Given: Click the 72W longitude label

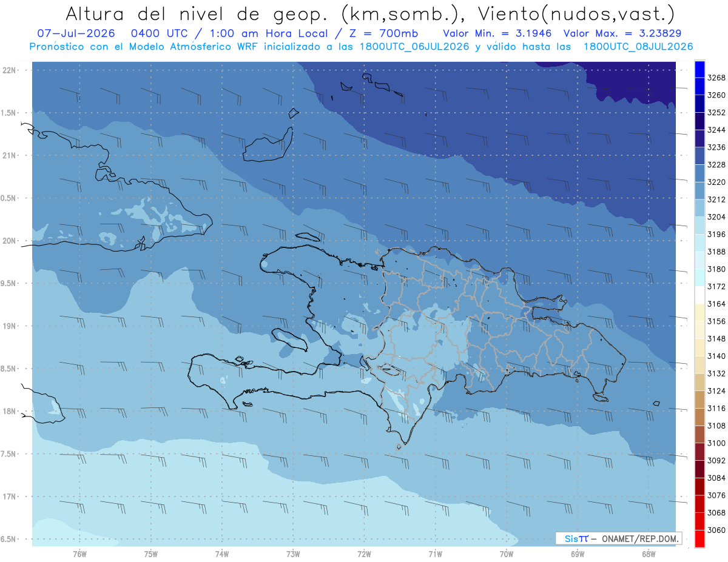Looking at the screenshot, I should point(364,553).
